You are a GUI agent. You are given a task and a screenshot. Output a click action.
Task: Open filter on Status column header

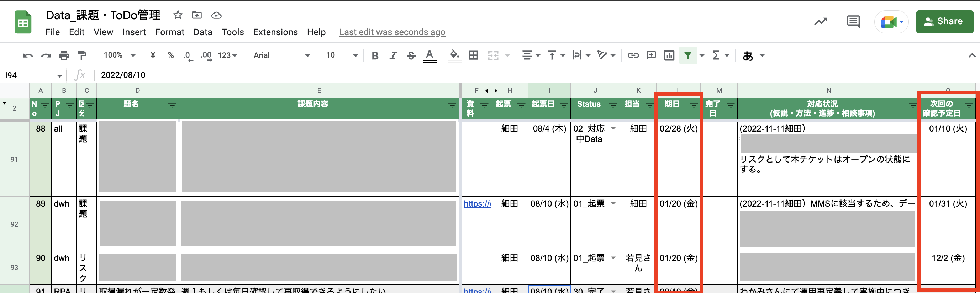click(x=613, y=105)
